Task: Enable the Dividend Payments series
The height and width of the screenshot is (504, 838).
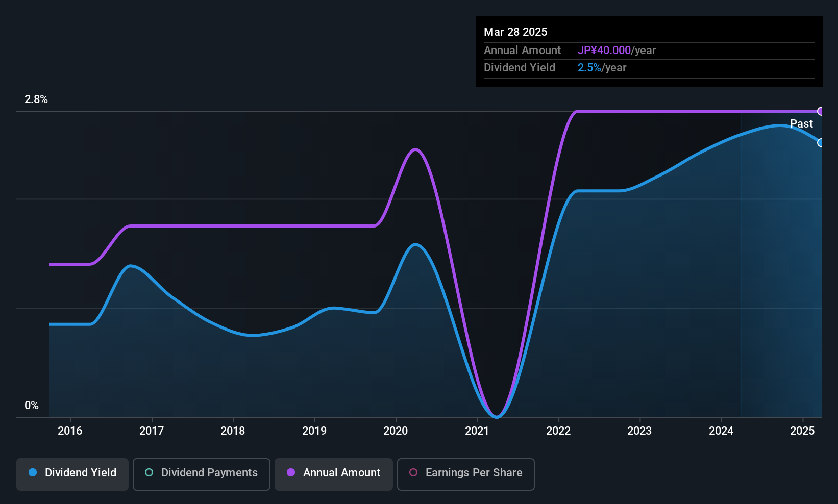Action: tap(202, 474)
